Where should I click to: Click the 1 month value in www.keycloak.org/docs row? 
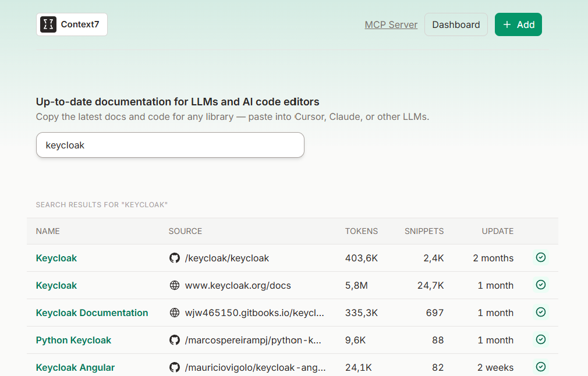coord(495,285)
